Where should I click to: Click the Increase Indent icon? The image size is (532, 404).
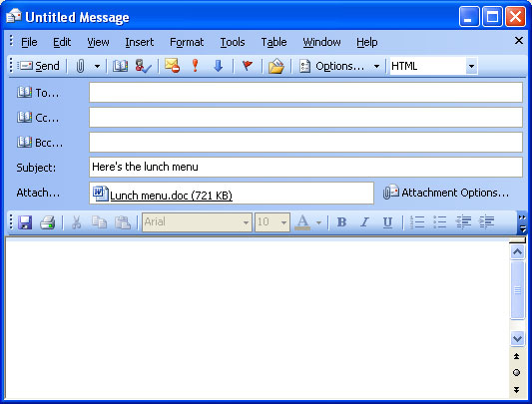[486, 222]
